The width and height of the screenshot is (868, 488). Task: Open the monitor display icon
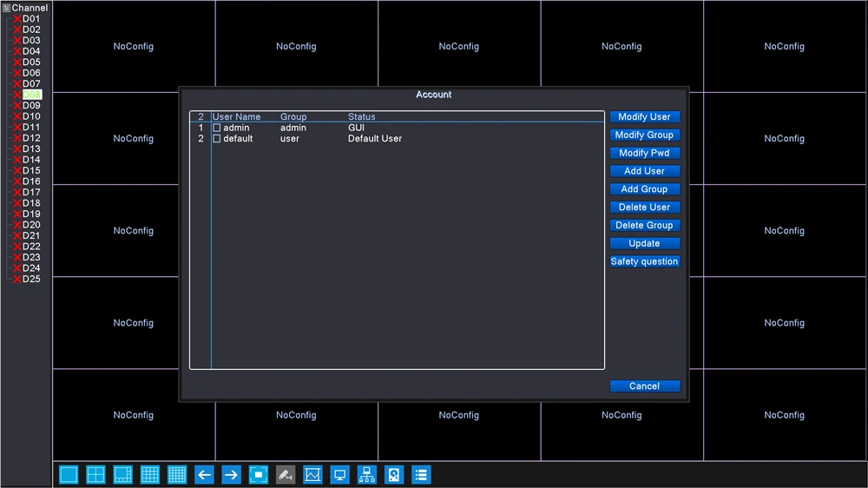pyautogui.click(x=340, y=475)
